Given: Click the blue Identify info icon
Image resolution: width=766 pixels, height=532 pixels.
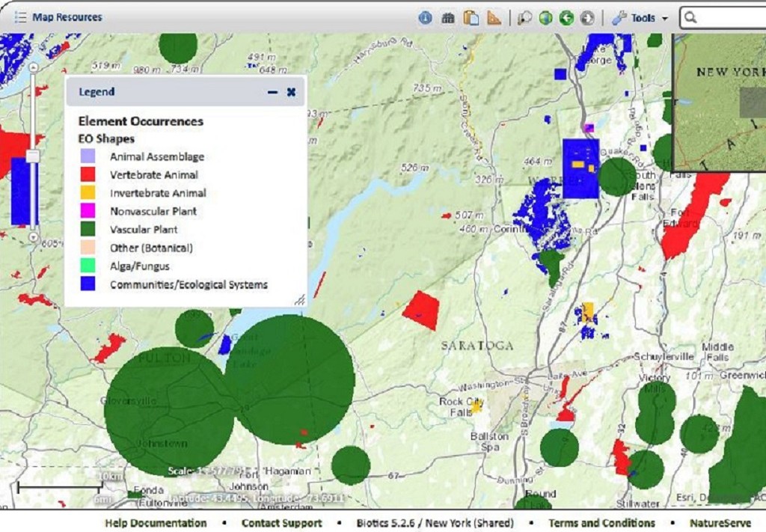Looking at the screenshot, I should (425, 18).
